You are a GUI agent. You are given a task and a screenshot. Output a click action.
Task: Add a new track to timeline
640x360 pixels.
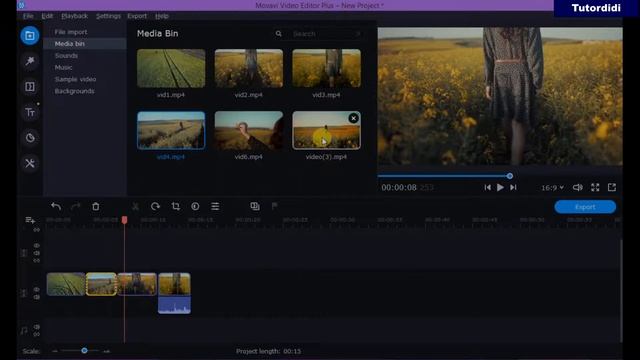click(30, 220)
